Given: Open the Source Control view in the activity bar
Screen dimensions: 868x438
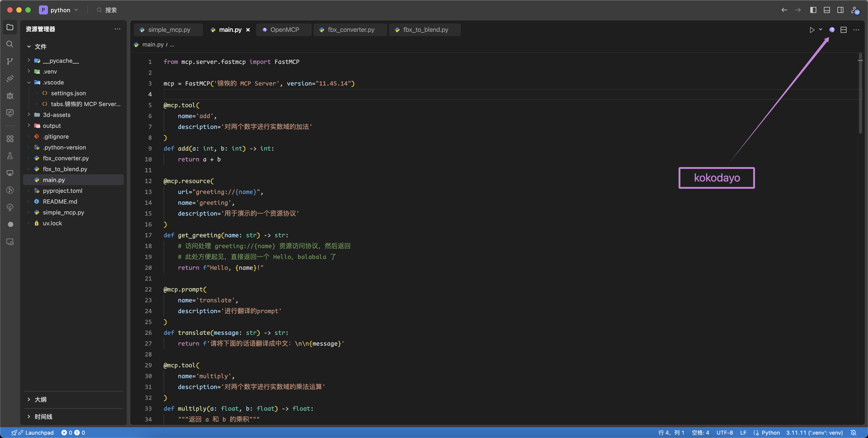Looking at the screenshot, I should click(x=10, y=61).
